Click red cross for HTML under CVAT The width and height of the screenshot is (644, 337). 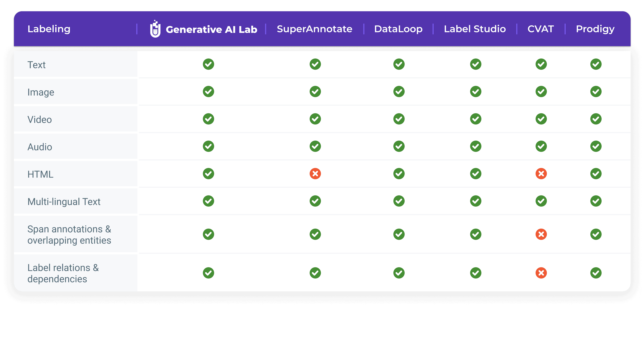click(541, 173)
